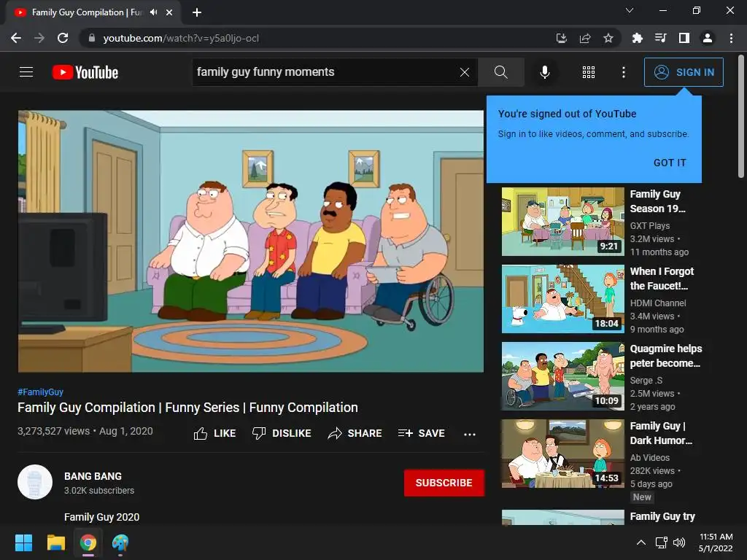The width and height of the screenshot is (747, 560).
Task: Reload the YouTube page
Action: pyautogui.click(x=63, y=38)
